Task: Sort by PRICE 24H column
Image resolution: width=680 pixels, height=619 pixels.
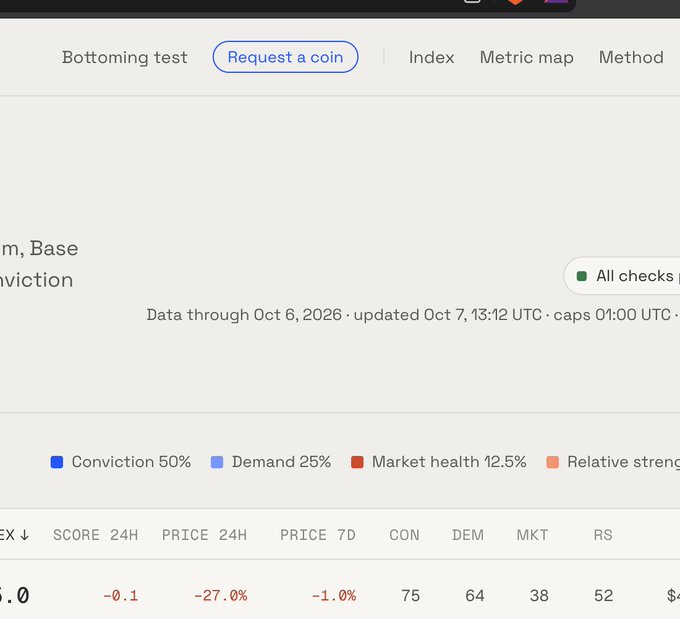Action: tap(204, 535)
